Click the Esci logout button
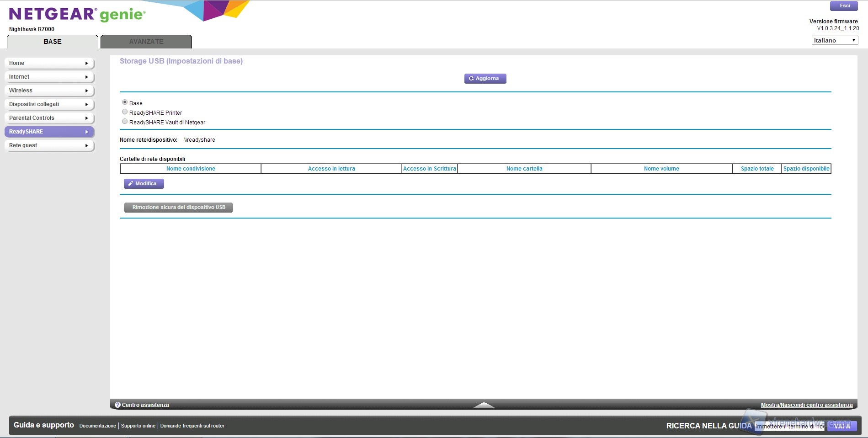The width and height of the screenshot is (868, 438). click(x=845, y=6)
